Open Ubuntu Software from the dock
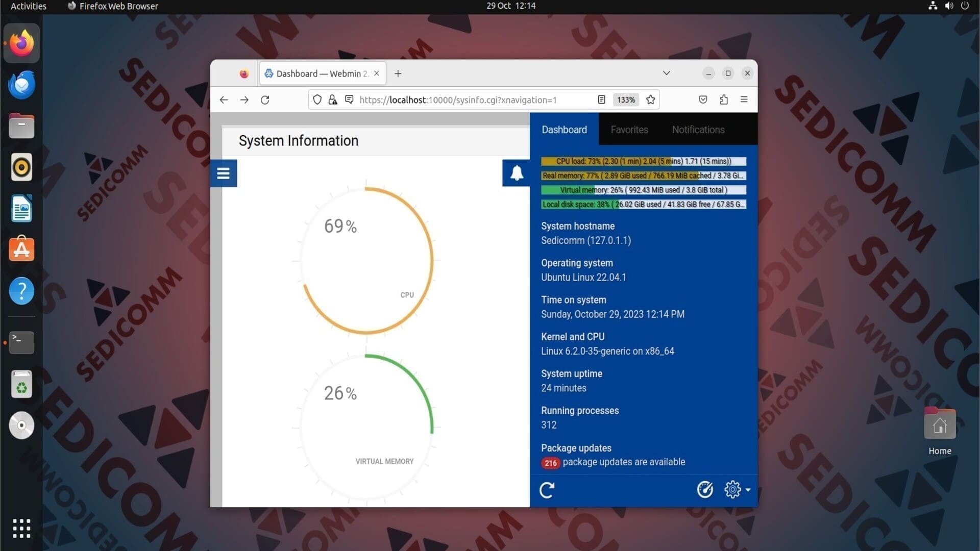Screen dimensions: 980x551 (21, 249)
